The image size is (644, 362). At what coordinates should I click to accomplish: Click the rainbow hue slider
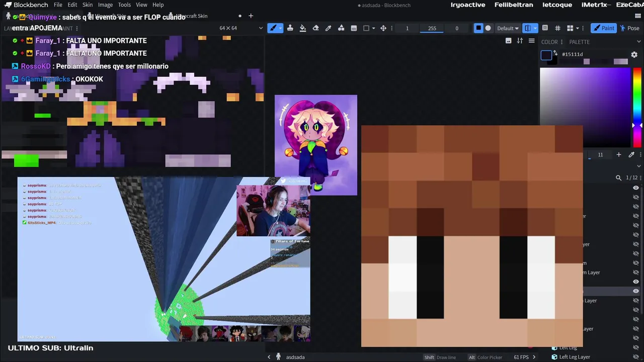coord(637,107)
